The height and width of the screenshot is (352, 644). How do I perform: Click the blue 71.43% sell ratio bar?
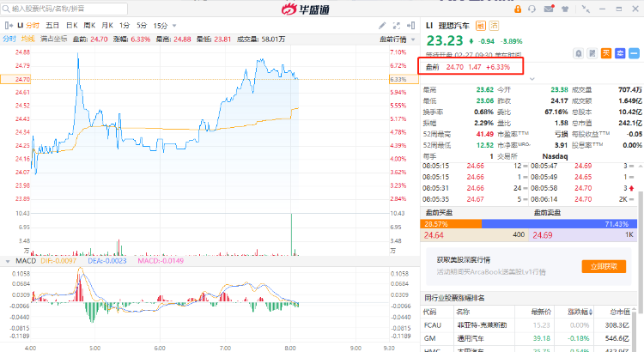[559, 224]
